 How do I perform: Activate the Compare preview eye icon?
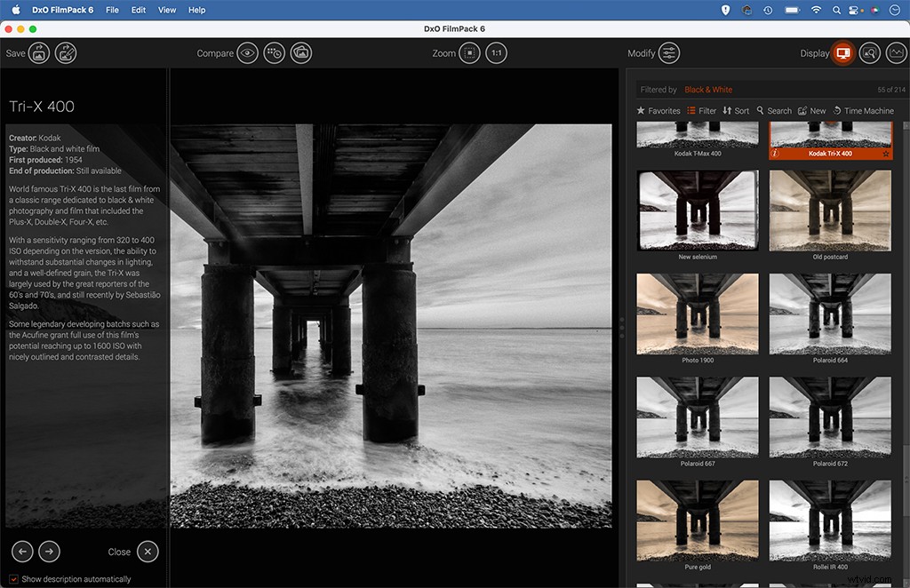point(250,52)
